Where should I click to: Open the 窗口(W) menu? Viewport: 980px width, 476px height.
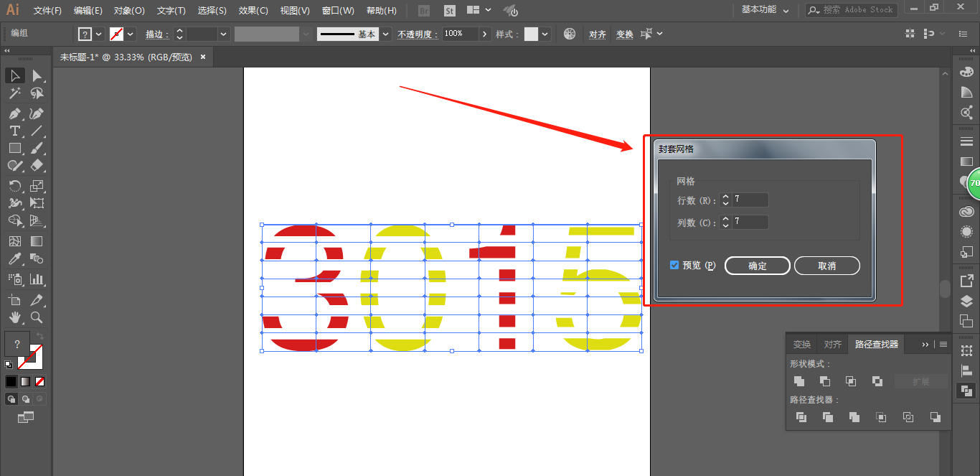[x=338, y=11]
